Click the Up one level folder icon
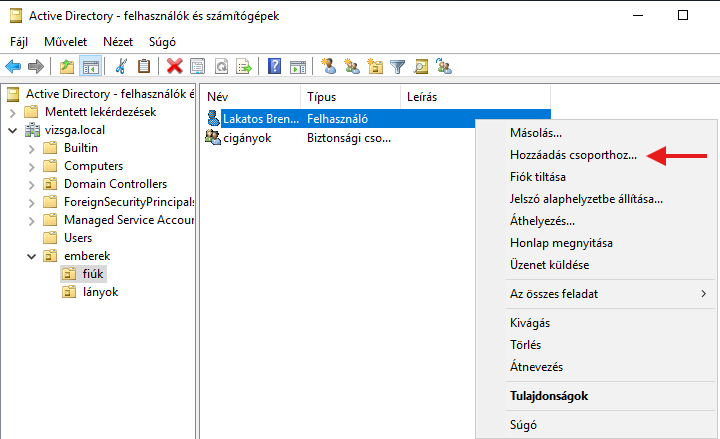720x439 pixels. (x=66, y=67)
